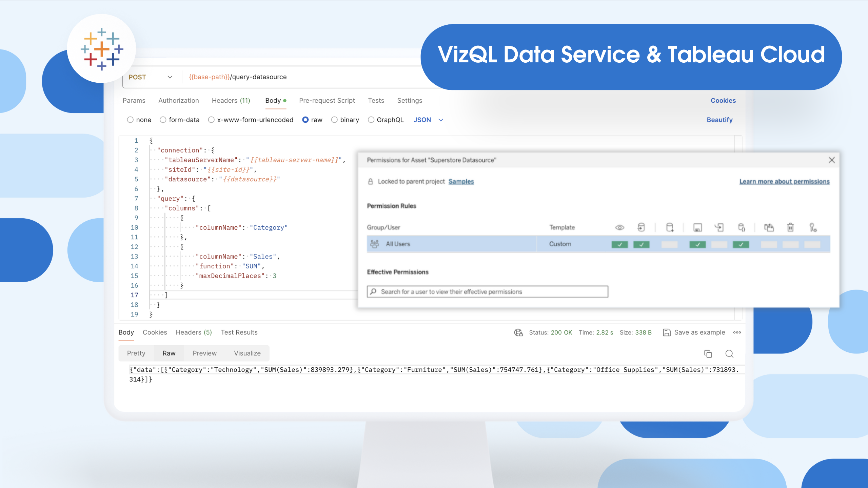
Task: Open the response Cookies tab
Action: pos(155,332)
